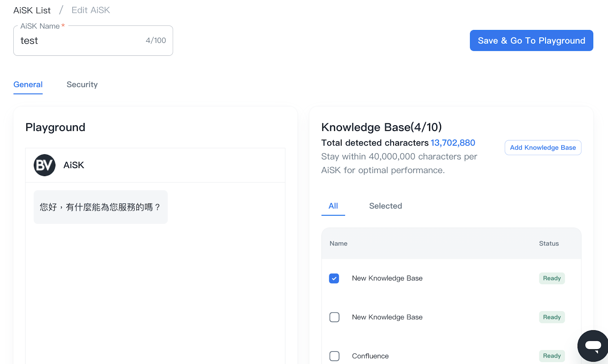This screenshot has height=364, width=608.
Task: Check the unchecked New Knowledge Base checkbox
Action: tap(334, 317)
